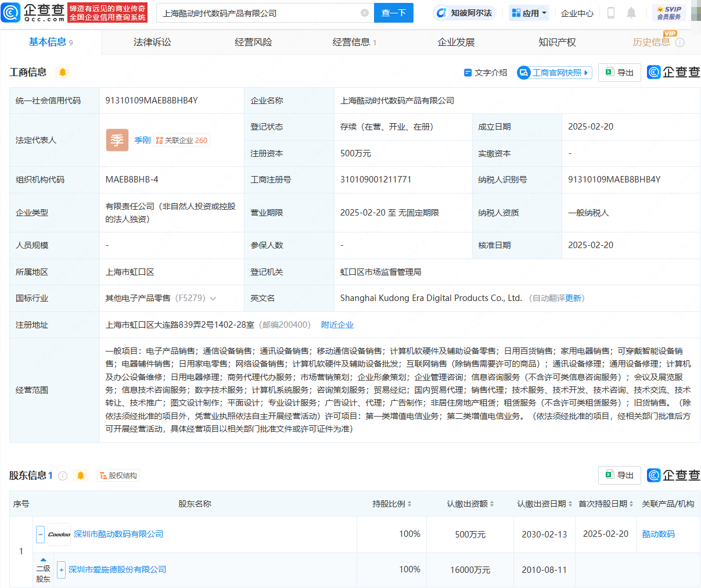Click the mobile phone icon in header
This screenshot has width=701, height=588.
point(611,13)
